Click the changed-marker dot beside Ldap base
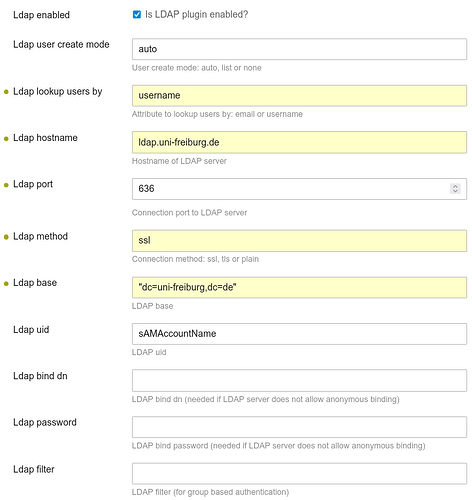The image size is (472, 500). [6, 284]
